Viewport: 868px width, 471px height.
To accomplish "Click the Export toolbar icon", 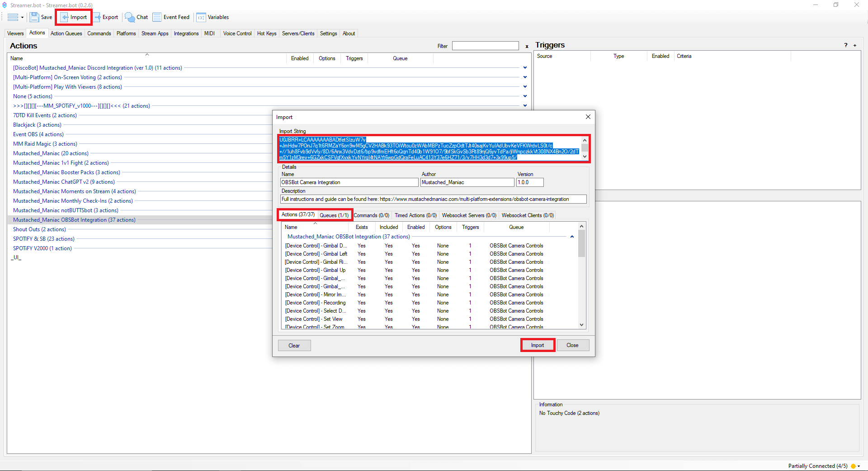I will click(97, 17).
